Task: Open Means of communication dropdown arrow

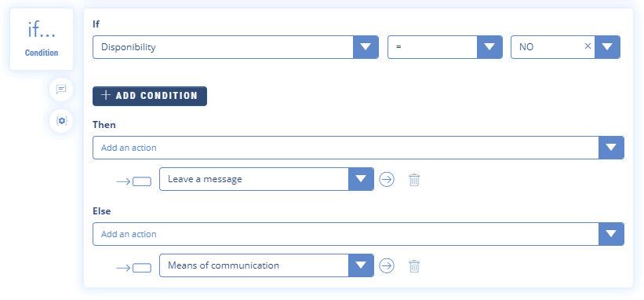Action: coord(361,265)
